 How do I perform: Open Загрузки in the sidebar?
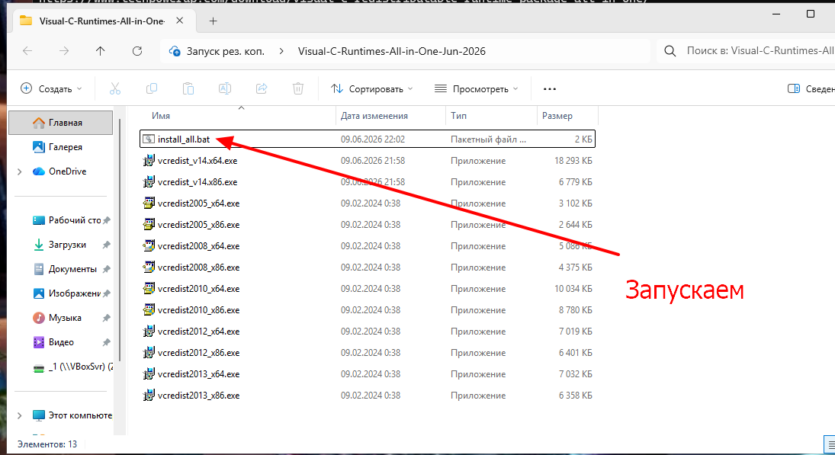(x=67, y=245)
